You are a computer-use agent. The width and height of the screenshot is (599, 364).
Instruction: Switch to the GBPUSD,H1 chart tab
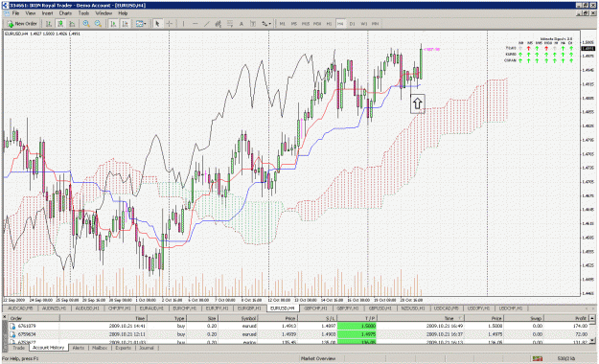(x=380, y=307)
